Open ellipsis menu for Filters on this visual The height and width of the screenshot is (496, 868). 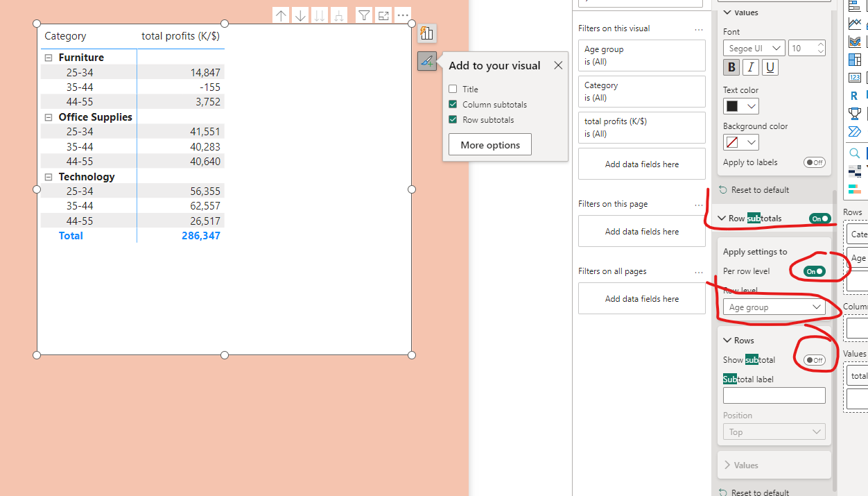[698, 29]
